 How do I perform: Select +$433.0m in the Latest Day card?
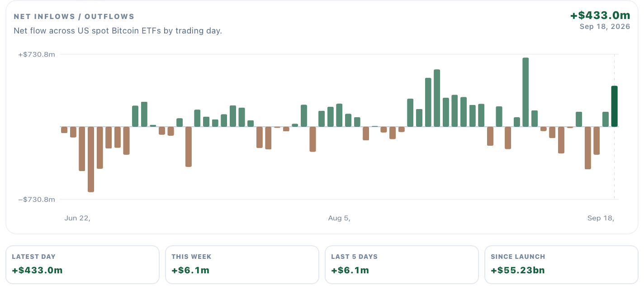pos(37,271)
